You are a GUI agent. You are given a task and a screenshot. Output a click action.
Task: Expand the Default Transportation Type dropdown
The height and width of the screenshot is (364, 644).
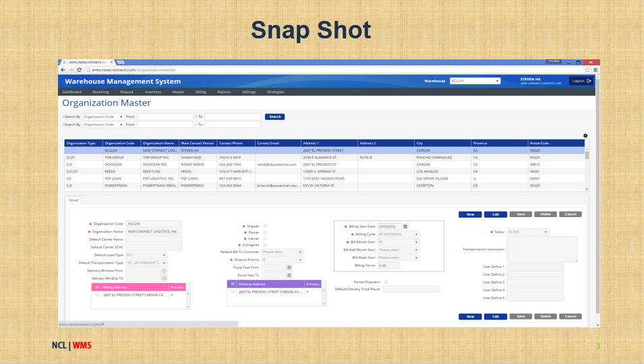146,263
